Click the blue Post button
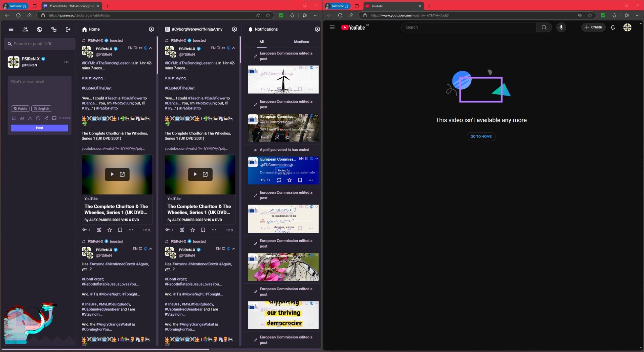The width and height of the screenshot is (644, 352). (x=39, y=128)
